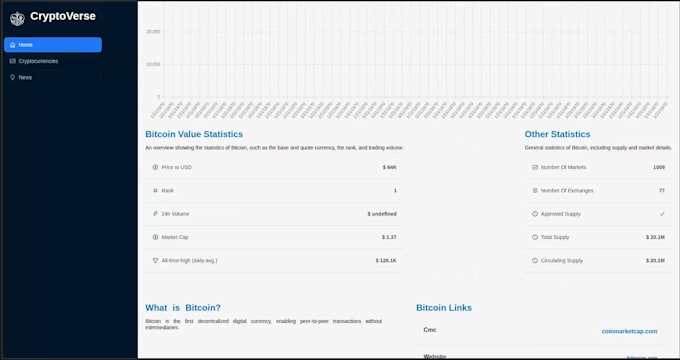
Task: Click the 24h Volume label
Action: (175, 214)
